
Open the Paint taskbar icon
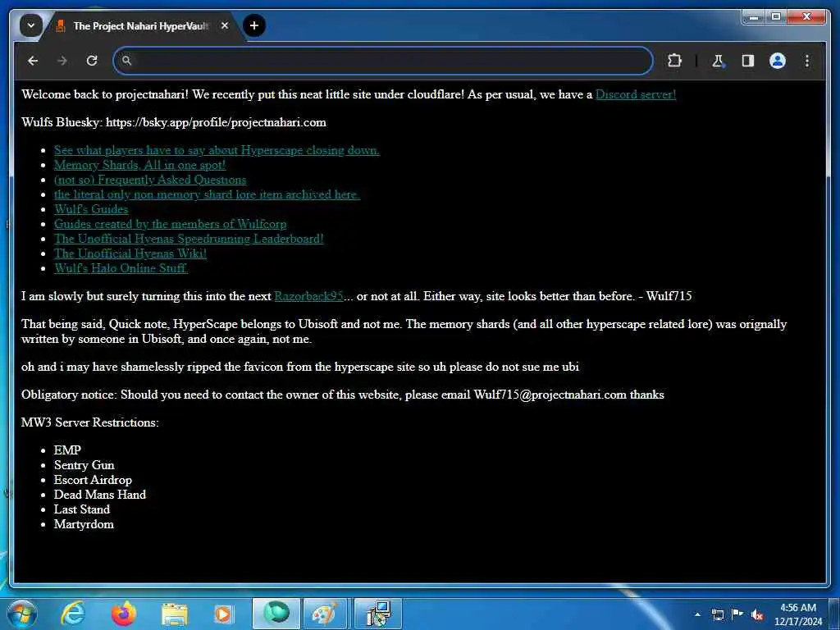[x=325, y=614]
